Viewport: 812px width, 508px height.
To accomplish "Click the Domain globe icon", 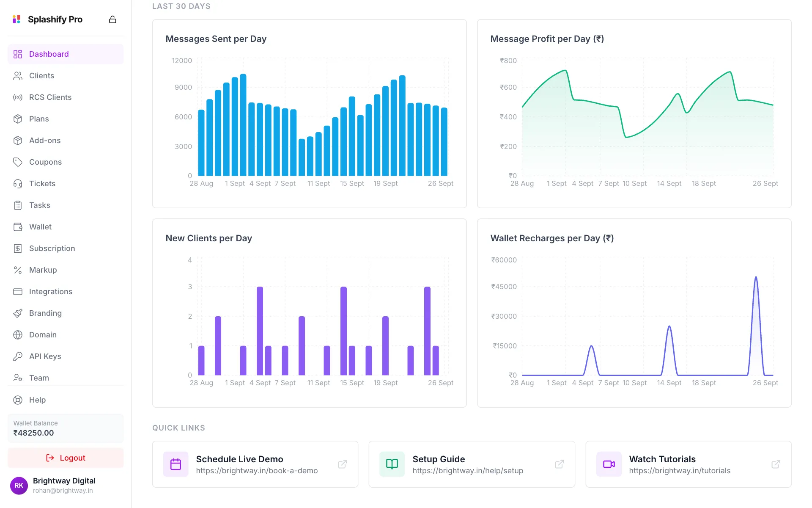I will 18,335.
